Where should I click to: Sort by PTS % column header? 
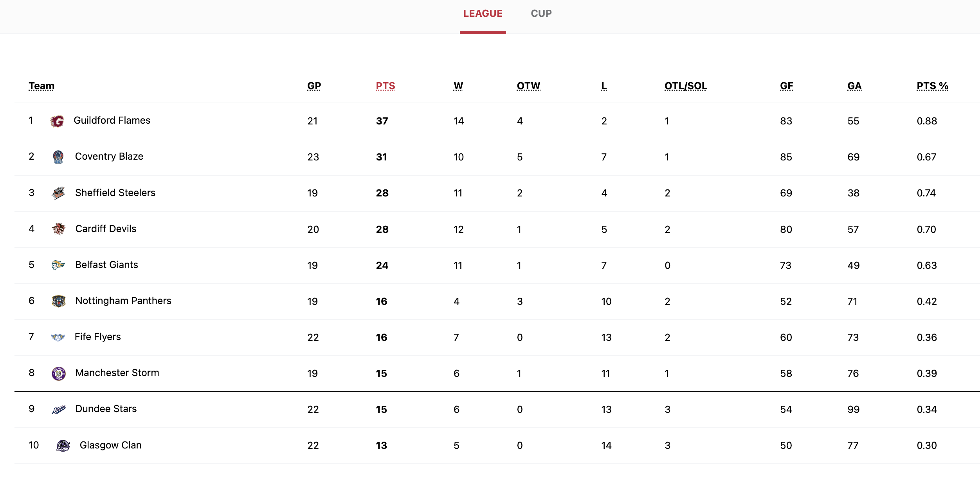[x=933, y=86]
